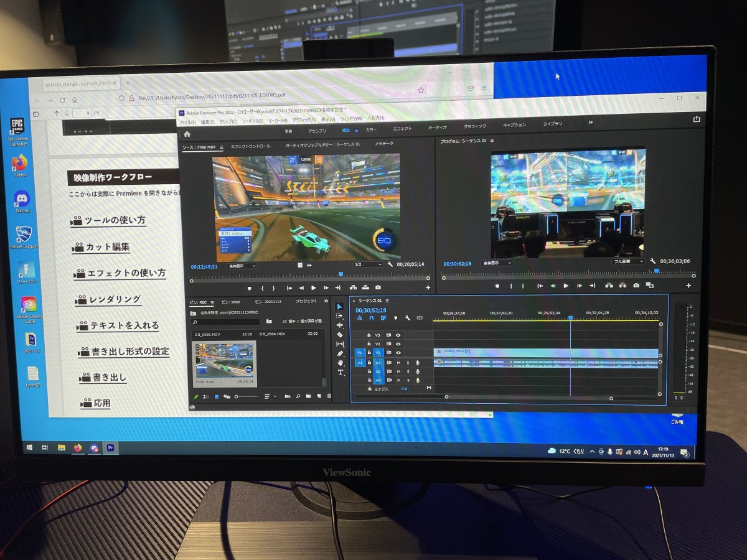Open the Source Monitor 1/2 resolution dropdown
The image size is (747, 560).
point(367,264)
